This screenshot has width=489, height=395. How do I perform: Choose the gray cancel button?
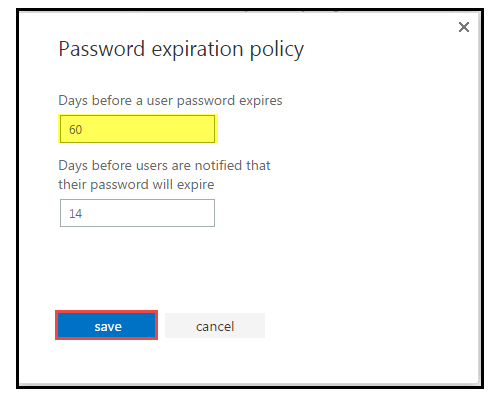215,326
